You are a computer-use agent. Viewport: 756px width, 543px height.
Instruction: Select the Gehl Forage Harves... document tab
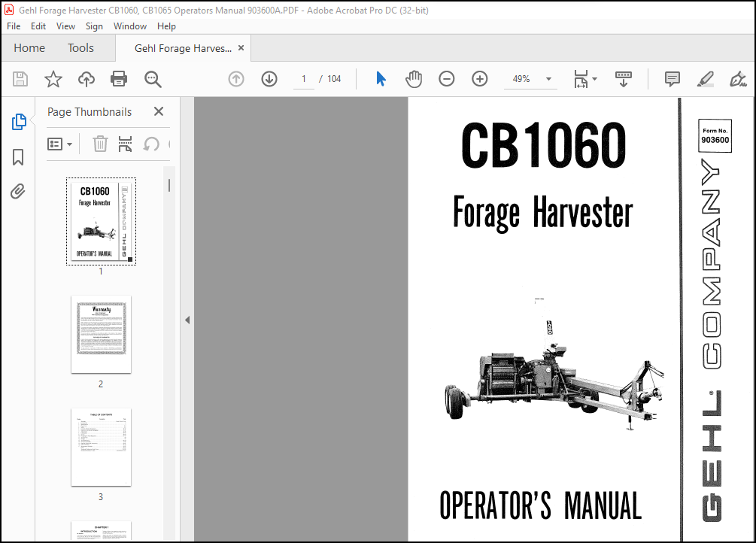[x=183, y=48]
